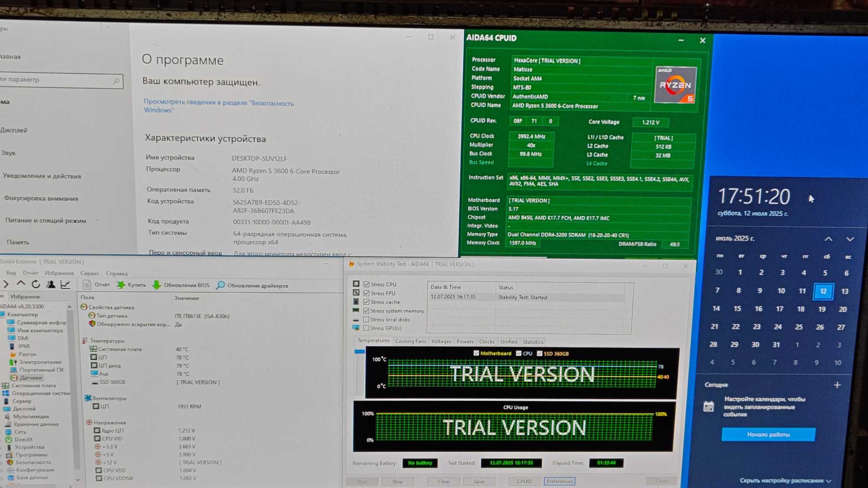Click the calendar icon in agenda panel
868x488 pixels.
point(708,406)
